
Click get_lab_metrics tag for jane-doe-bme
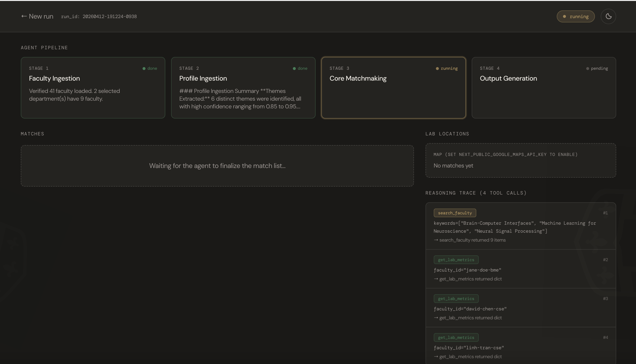pyautogui.click(x=456, y=260)
